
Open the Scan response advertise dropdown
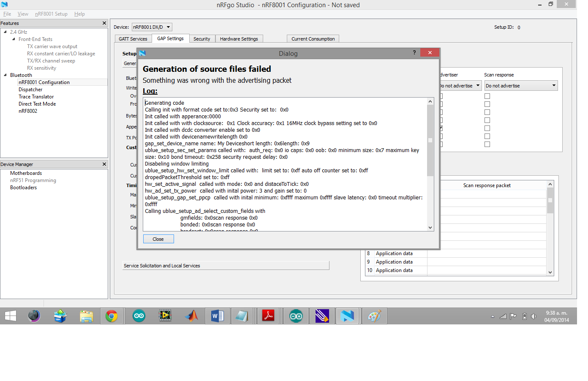(521, 86)
